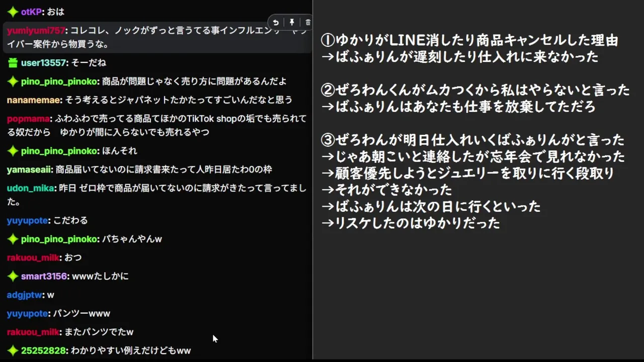Click the message わかりやすい例えだけどもww
The width and height of the screenshot is (644, 362).
131,350
